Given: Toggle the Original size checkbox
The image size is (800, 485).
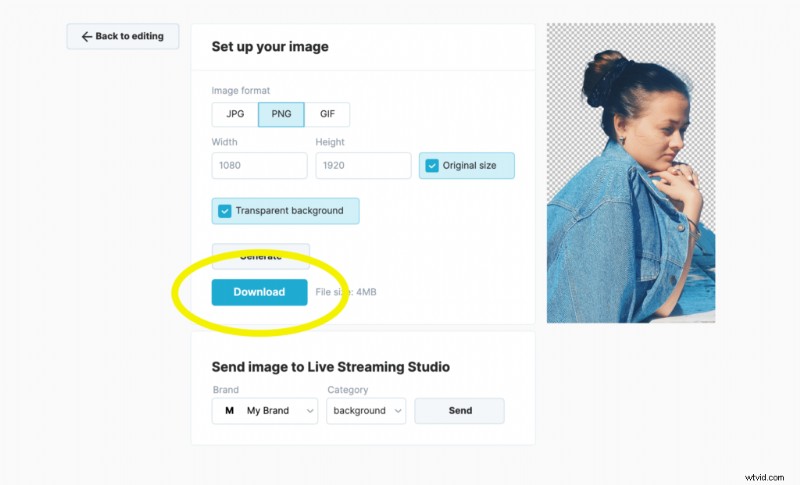Looking at the screenshot, I should coord(432,166).
